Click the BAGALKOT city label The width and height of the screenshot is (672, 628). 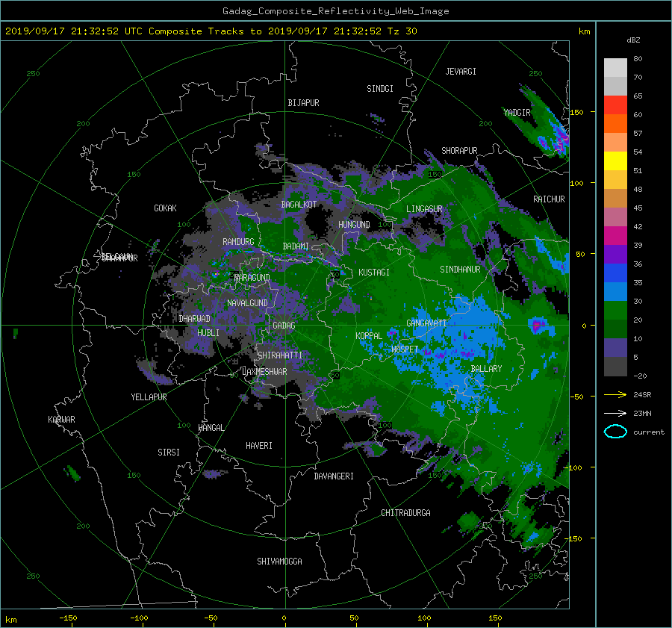(299, 205)
